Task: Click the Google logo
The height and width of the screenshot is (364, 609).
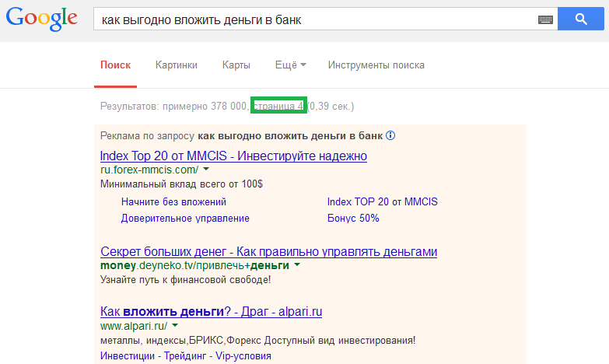Action: tap(41, 18)
